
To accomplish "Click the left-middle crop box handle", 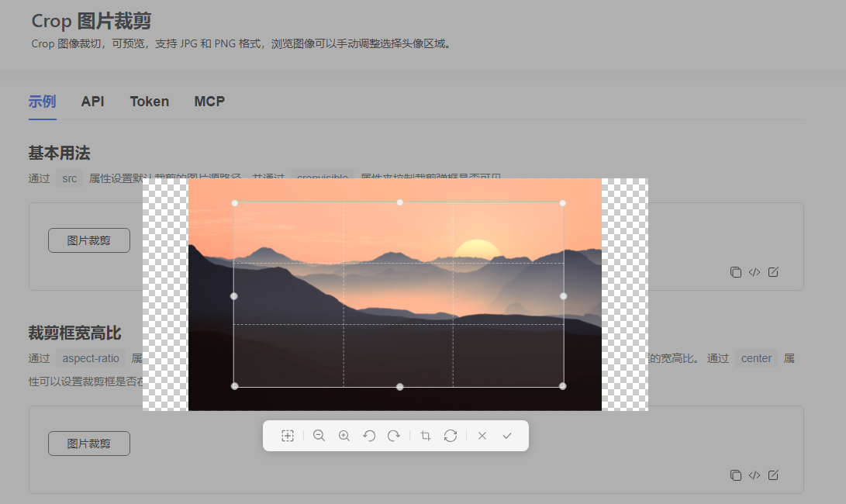I will click(233, 295).
